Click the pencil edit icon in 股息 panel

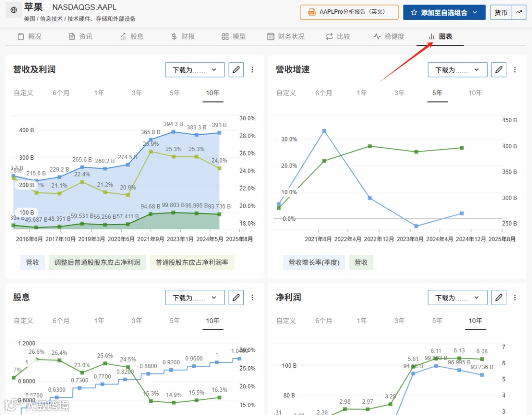(236, 298)
